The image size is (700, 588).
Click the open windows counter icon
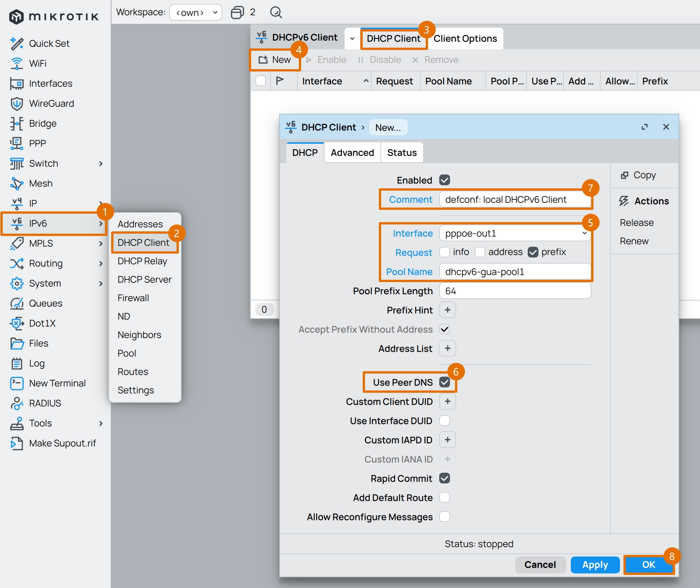tap(237, 12)
